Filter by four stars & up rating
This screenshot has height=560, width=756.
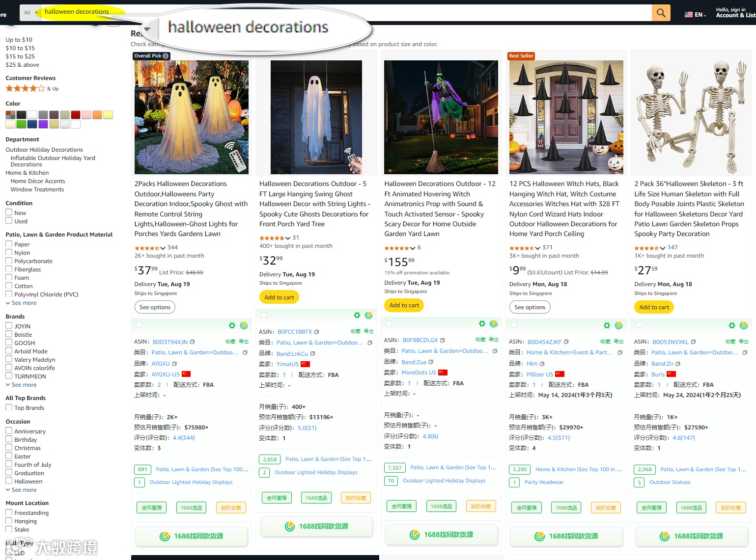[x=32, y=89]
